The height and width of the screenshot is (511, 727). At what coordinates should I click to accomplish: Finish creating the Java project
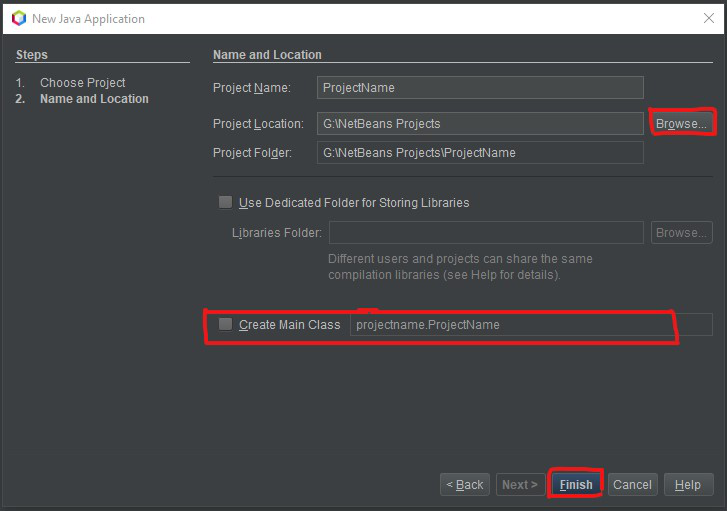pyautogui.click(x=576, y=485)
